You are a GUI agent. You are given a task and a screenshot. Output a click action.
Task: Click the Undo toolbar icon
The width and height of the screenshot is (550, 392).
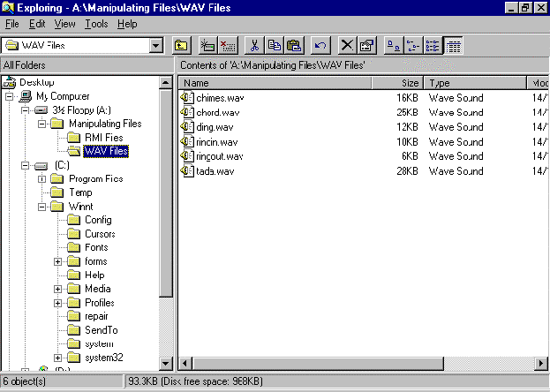point(320,45)
